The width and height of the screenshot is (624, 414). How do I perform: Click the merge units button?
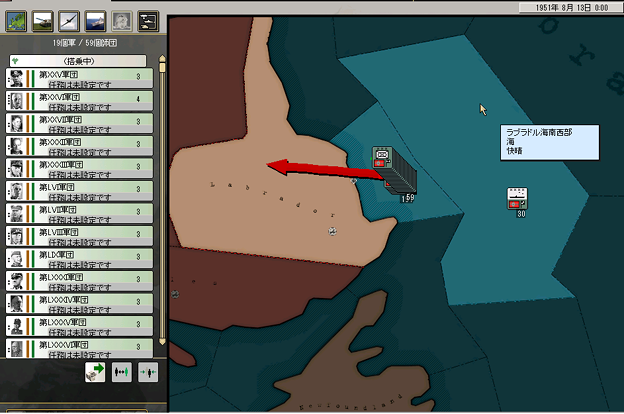[x=148, y=372]
